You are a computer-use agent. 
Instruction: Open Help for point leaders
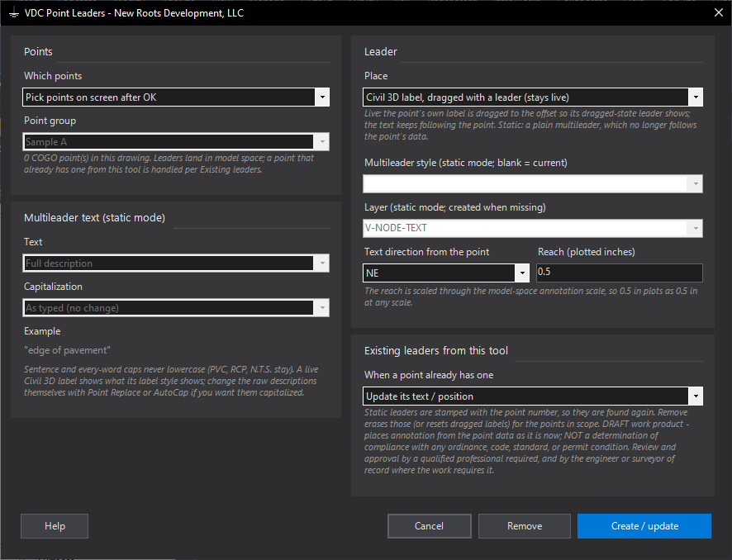(x=55, y=526)
